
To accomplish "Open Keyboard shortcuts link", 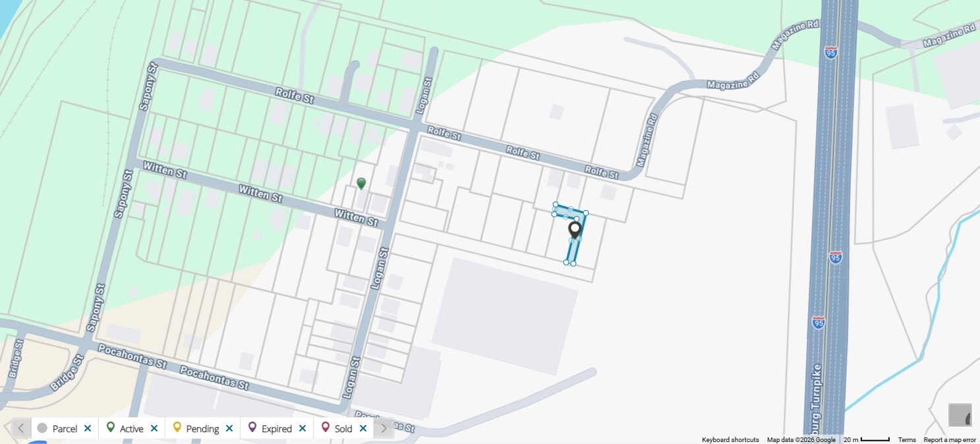I will click(x=730, y=440).
